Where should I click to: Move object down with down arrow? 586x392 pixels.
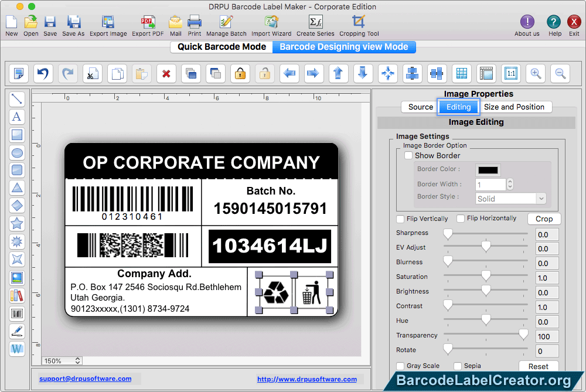coord(363,73)
